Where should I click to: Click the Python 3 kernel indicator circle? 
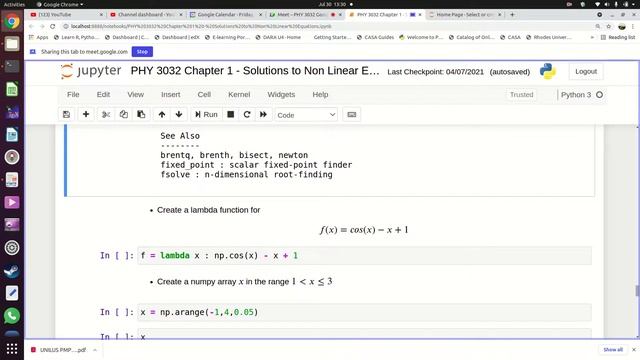point(599,95)
